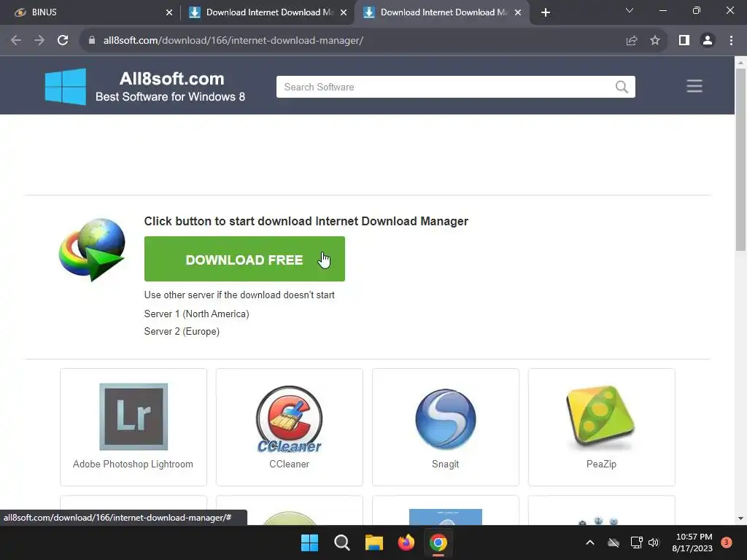Open the CCleaner app icon

(289, 419)
